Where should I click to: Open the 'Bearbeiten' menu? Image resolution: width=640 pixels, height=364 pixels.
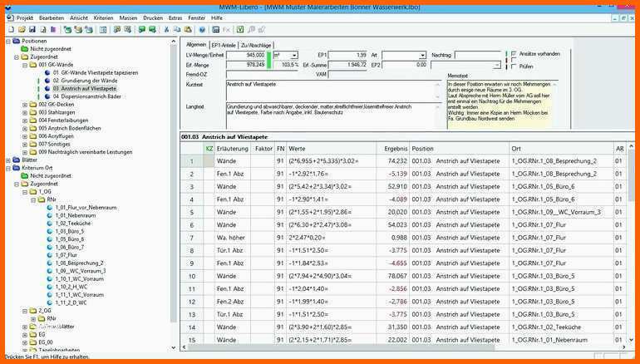[52, 18]
